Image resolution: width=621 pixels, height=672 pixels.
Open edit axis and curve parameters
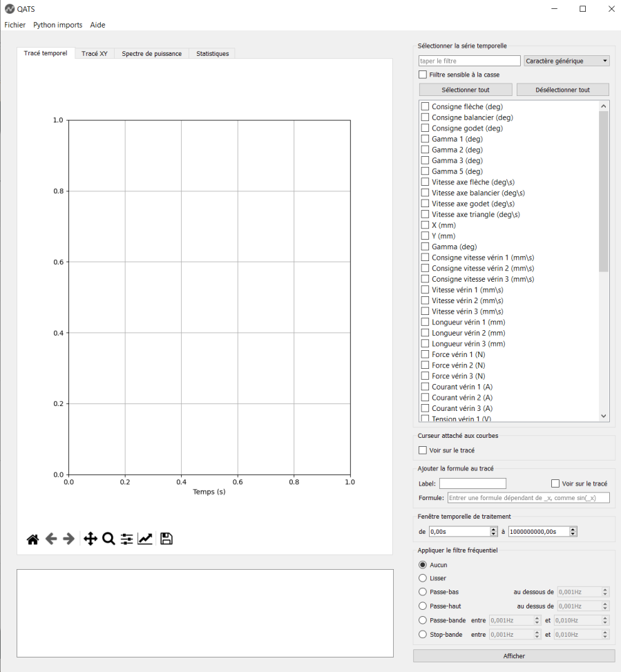[x=145, y=539]
